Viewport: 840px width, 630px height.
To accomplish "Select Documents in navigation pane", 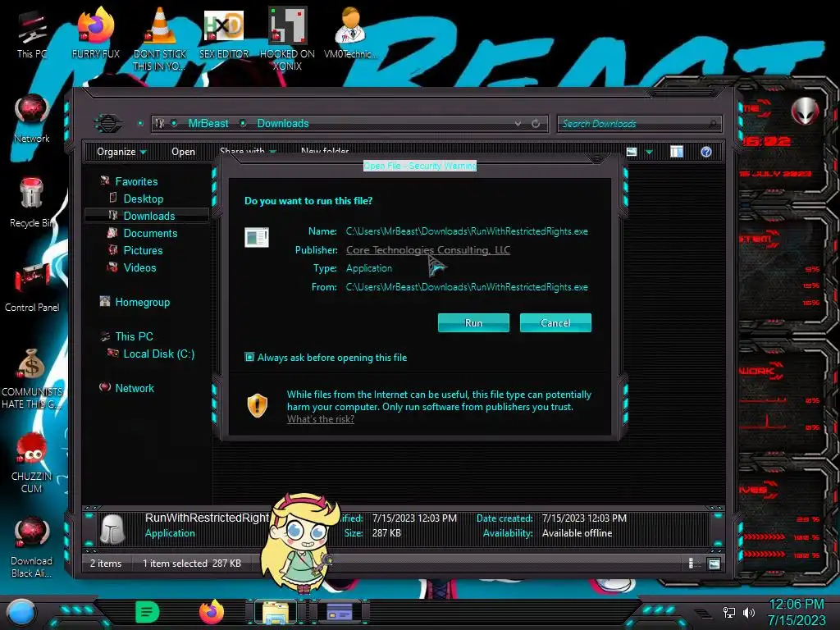I will tap(150, 233).
